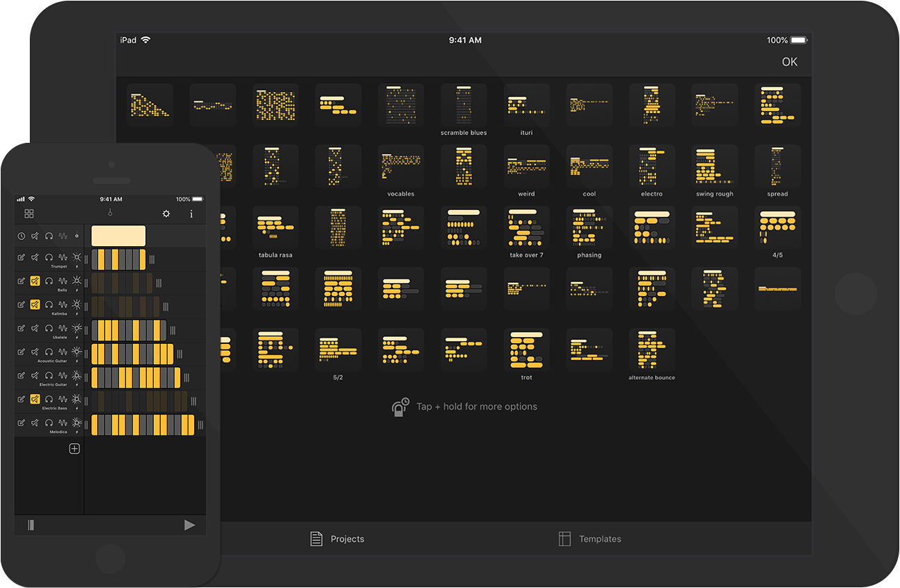The width and height of the screenshot is (900, 588).
Task: Open the 'scramble blues' project thumbnail
Action: click(464, 105)
